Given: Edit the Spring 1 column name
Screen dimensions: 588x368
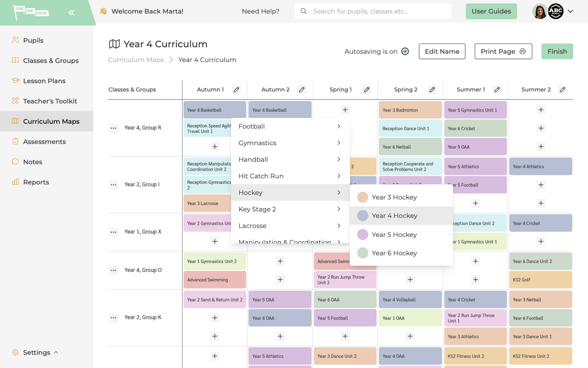Looking at the screenshot, I should click(367, 90).
